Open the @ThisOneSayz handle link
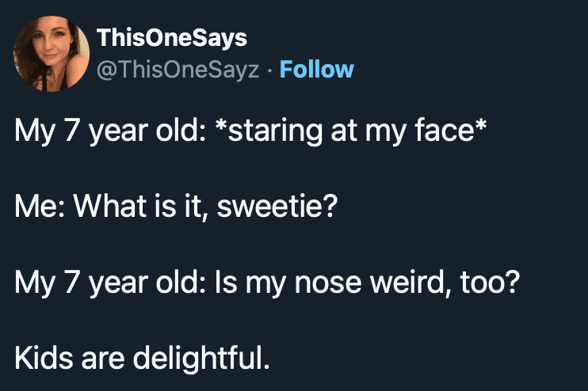Image resolution: width=588 pixels, height=391 pixels. 177,70
